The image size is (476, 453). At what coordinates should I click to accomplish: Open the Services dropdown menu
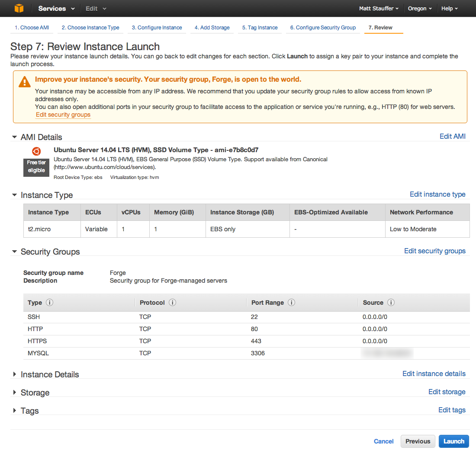(x=56, y=9)
